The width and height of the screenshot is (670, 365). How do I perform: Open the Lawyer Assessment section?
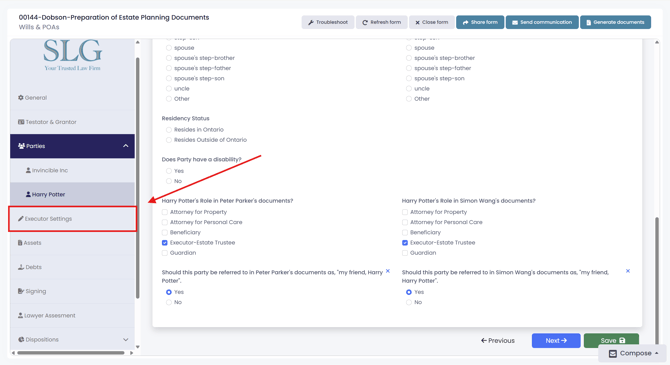tap(72, 315)
